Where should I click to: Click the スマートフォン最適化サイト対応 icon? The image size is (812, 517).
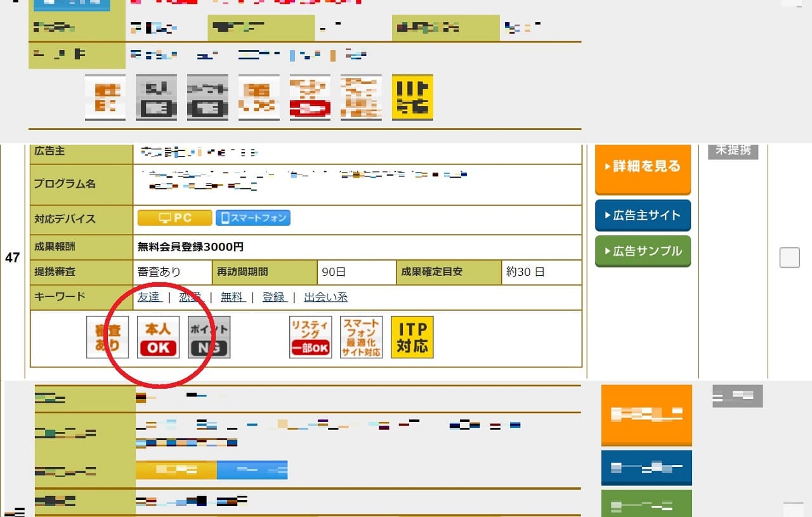[361, 337]
